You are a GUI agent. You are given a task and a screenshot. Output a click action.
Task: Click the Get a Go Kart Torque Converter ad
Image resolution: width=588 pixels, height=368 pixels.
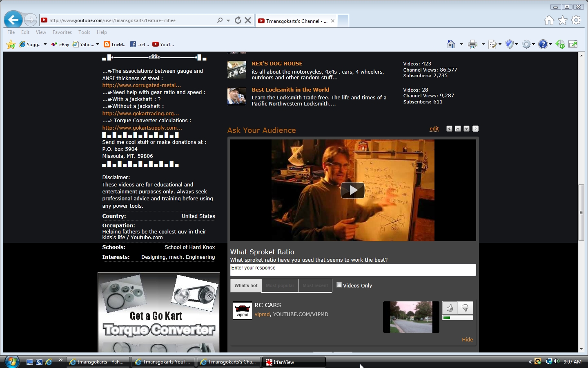pos(159,313)
